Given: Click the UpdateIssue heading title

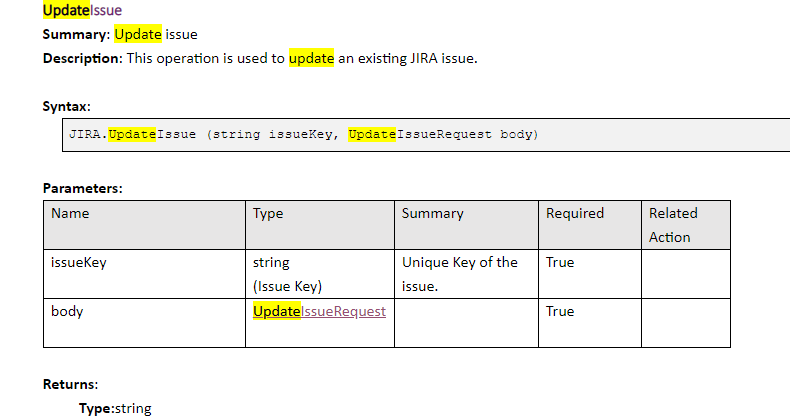Looking at the screenshot, I should [82, 10].
